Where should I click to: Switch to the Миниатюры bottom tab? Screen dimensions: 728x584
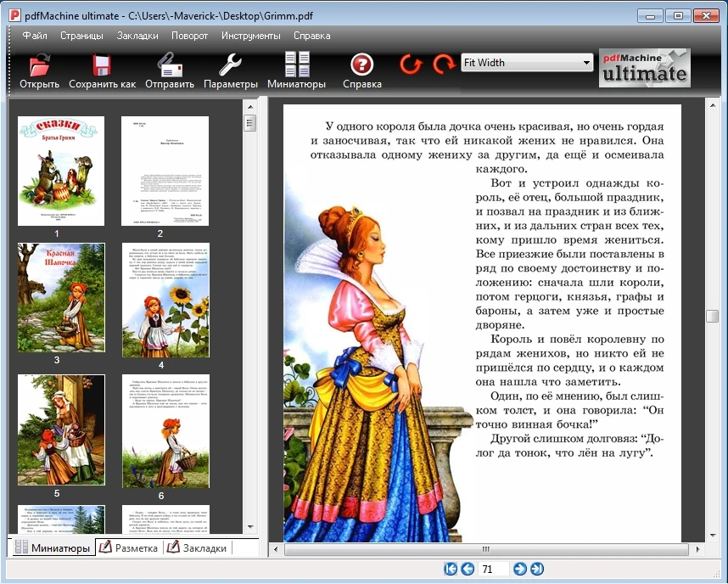[53, 547]
